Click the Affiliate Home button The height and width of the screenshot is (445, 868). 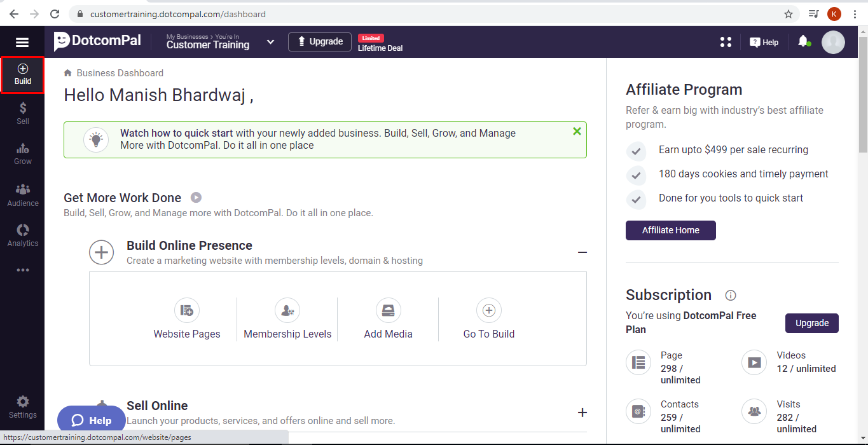671,230
